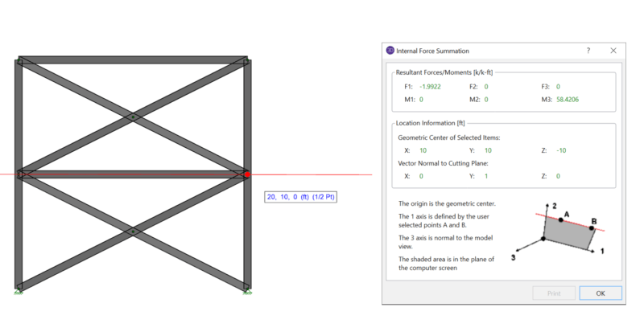Click the lower brace intersection joint
This screenshot has width=644, height=336.
click(133, 232)
